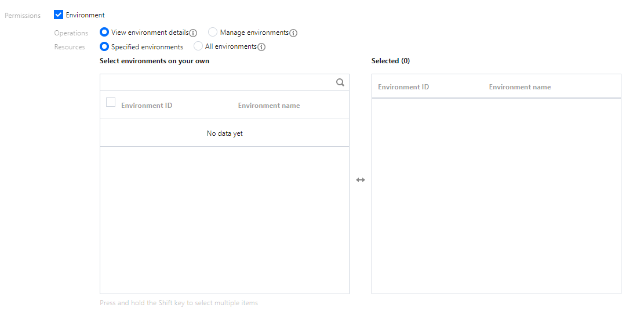Select View environment details radio option
This screenshot has height=311, width=644.
click(x=104, y=32)
